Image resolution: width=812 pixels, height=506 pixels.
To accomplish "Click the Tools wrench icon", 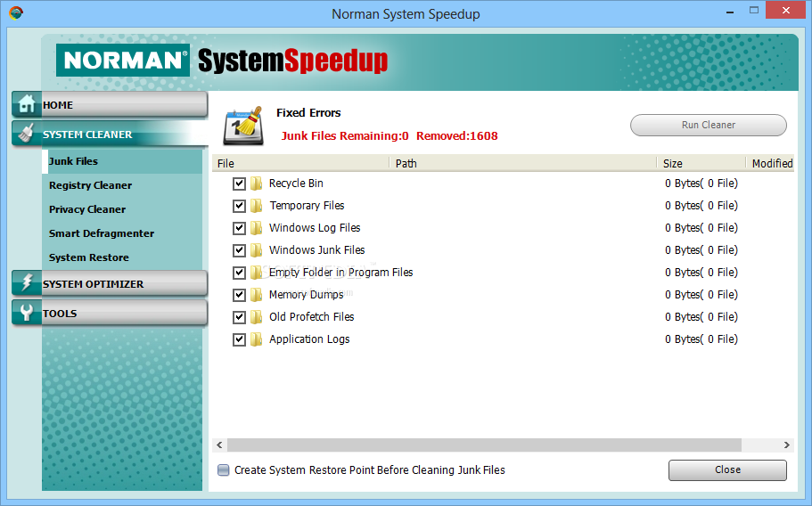I will (27, 313).
